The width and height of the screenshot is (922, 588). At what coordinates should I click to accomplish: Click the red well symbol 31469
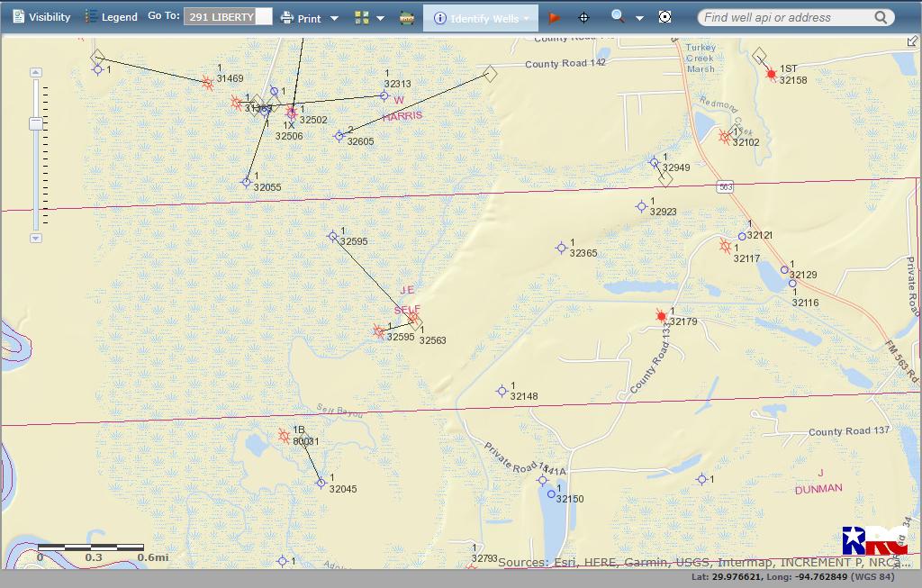(x=207, y=84)
